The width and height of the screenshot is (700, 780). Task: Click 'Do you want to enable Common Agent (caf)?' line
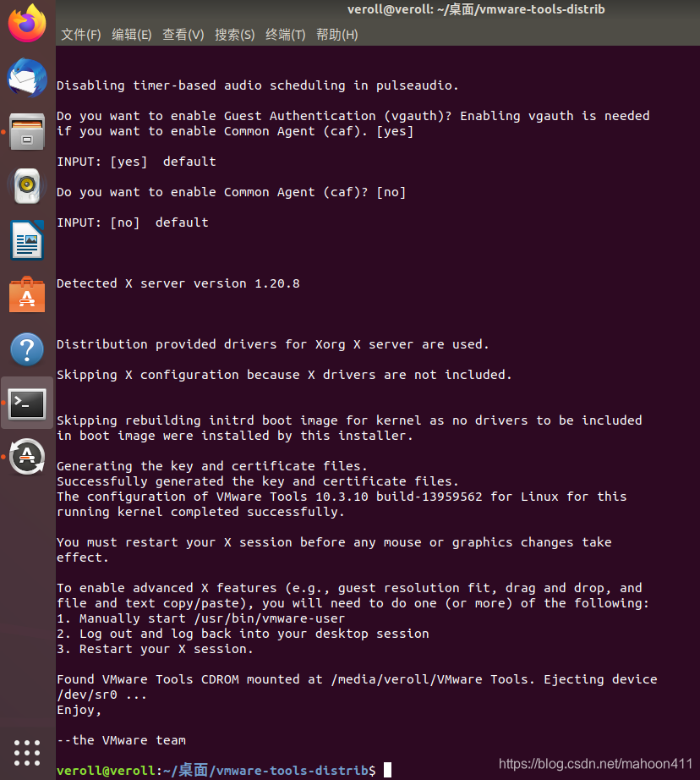click(x=231, y=192)
